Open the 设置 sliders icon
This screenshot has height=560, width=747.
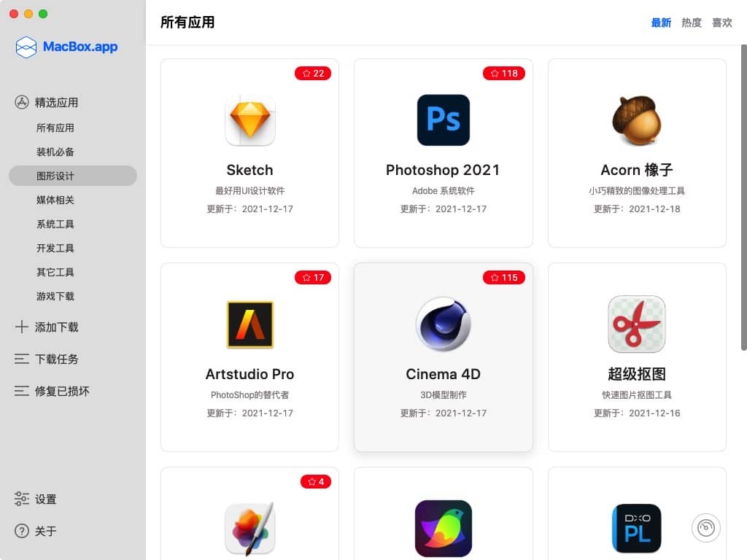coord(21,499)
